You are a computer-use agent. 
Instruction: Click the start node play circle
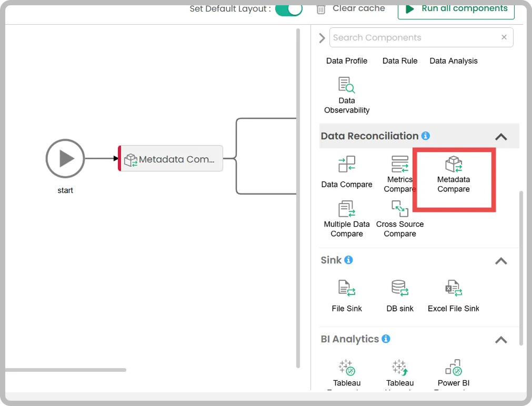click(x=65, y=158)
